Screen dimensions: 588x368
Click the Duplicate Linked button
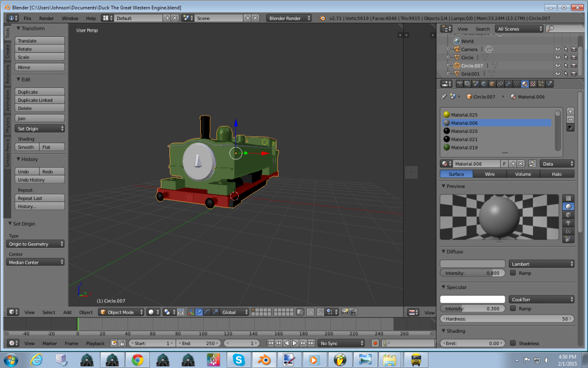[x=40, y=100]
